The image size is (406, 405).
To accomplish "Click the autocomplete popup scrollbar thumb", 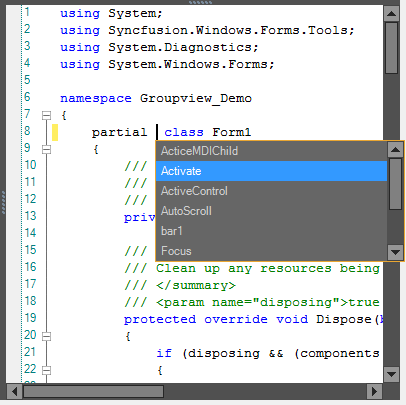I will (x=395, y=184).
